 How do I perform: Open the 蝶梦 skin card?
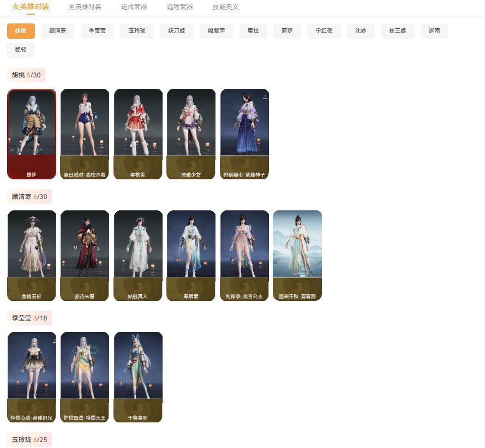click(x=32, y=134)
